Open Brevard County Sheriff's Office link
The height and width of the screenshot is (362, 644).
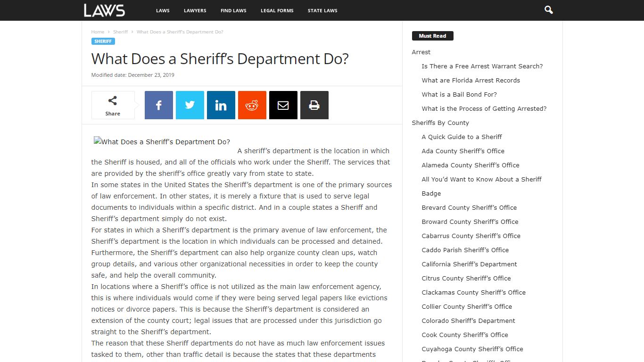(469, 208)
